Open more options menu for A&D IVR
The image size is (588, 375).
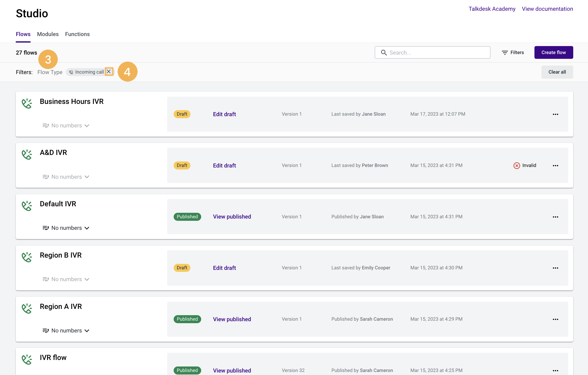click(x=555, y=165)
